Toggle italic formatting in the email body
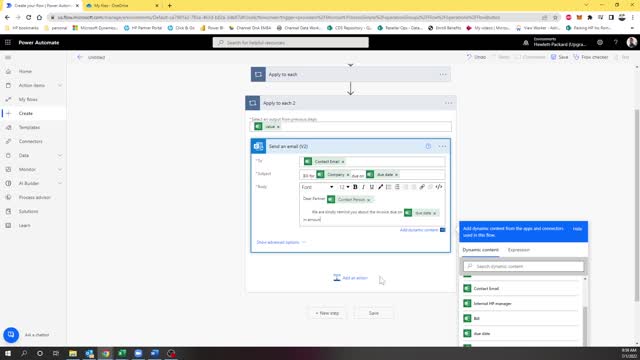 pos(363,187)
